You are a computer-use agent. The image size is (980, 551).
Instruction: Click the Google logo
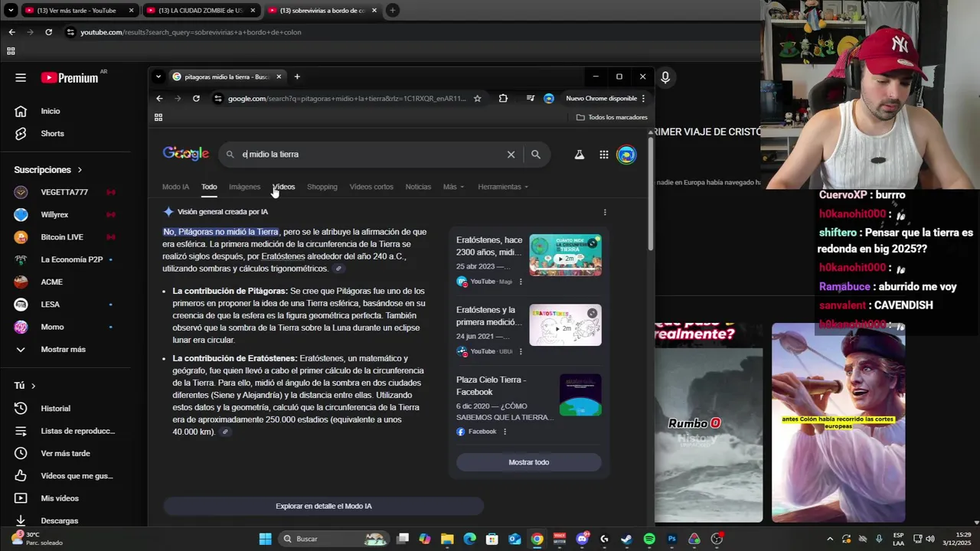pos(185,154)
